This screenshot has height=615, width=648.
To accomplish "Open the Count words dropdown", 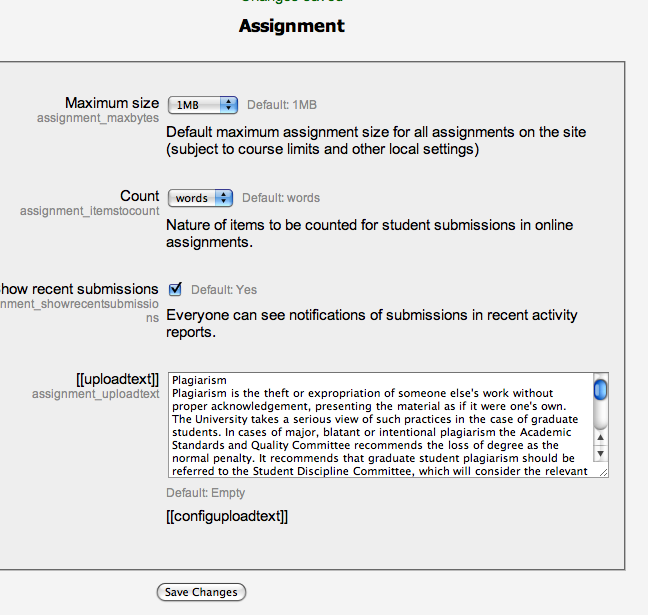I will click(x=200, y=198).
